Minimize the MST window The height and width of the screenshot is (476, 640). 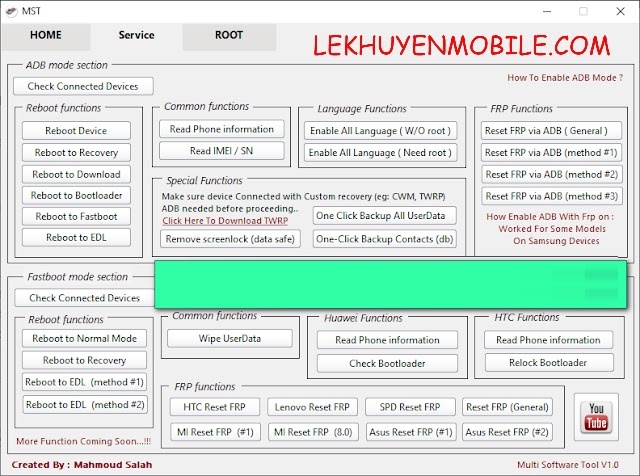coord(547,11)
